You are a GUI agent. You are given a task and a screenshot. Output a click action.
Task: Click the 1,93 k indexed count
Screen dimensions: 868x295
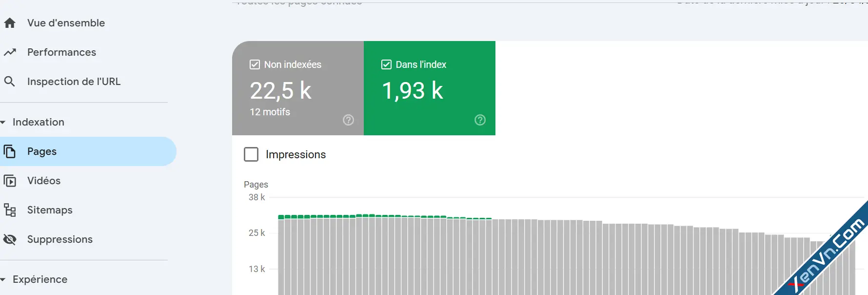coord(412,91)
